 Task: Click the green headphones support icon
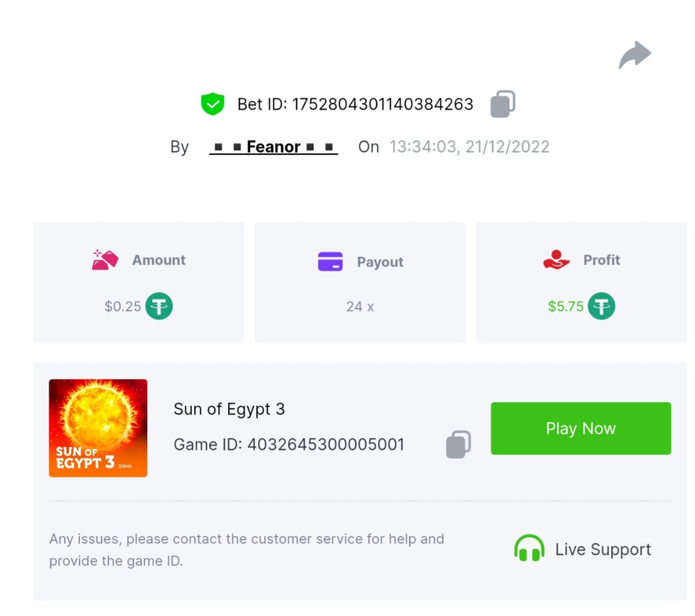529,549
